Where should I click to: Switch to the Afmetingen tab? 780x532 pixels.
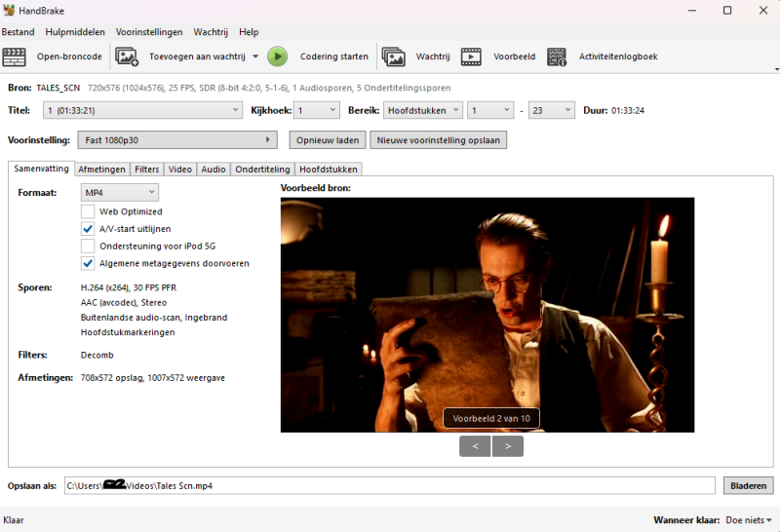tap(102, 169)
